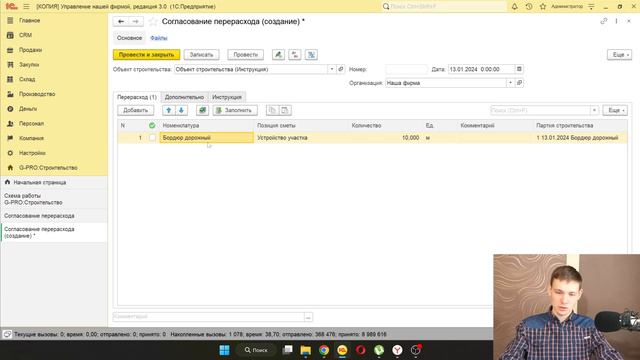Open Windows Start button
This screenshot has width=640, height=360.
[224, 350]
